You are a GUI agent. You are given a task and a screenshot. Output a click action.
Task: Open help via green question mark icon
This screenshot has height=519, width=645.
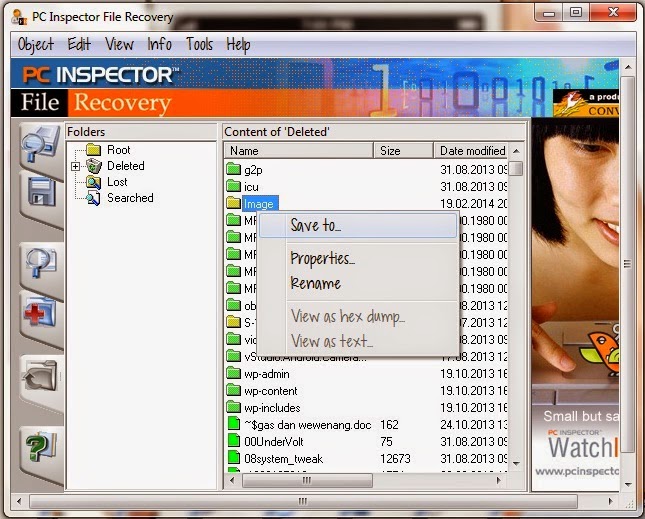tap(41, 446)
